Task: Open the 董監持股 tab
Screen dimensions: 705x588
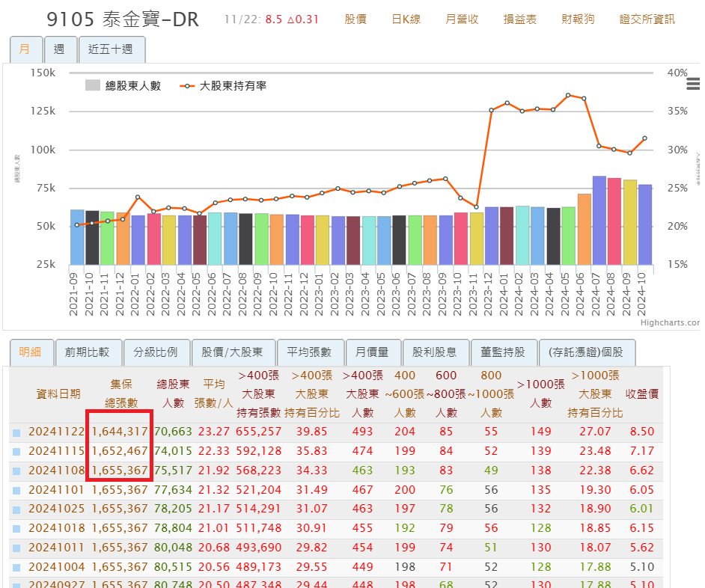Action: click(504, 352)
